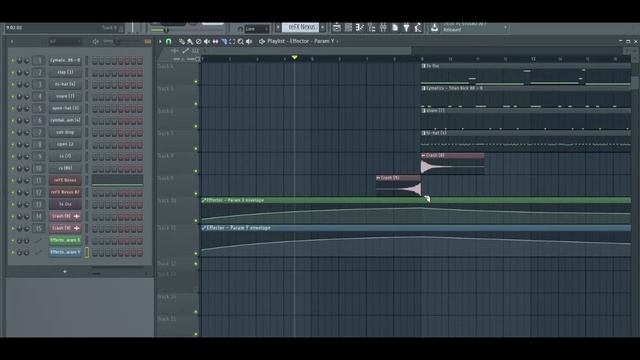Click the channel rack swing speaker icon
Image resolution: width=640 pixels, height=360 pixels.
96,41
